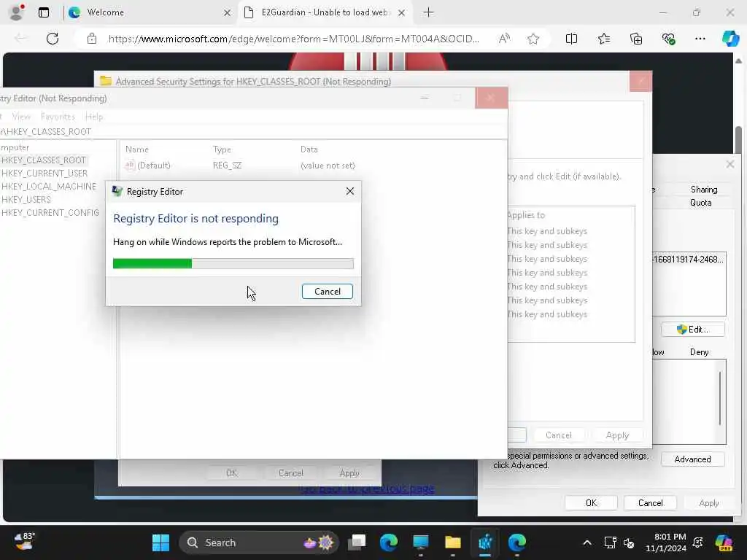Click the Name column header
Viewport: 747px width, 560px height.
pos(136,149)
